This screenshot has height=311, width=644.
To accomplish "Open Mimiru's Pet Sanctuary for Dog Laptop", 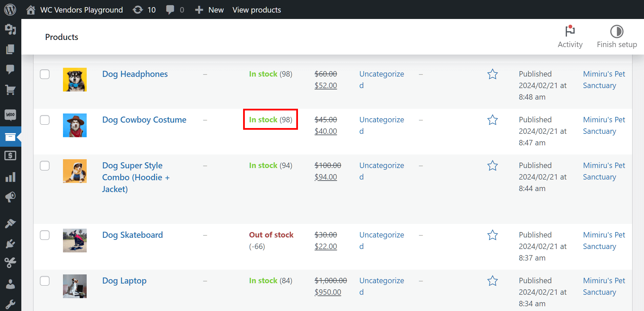I will (x=604, y=286).
